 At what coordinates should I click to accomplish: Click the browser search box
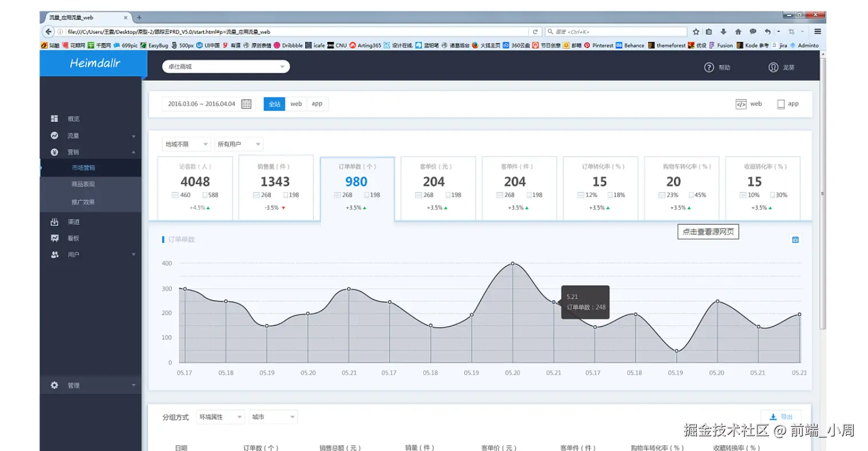coord(616,32)
